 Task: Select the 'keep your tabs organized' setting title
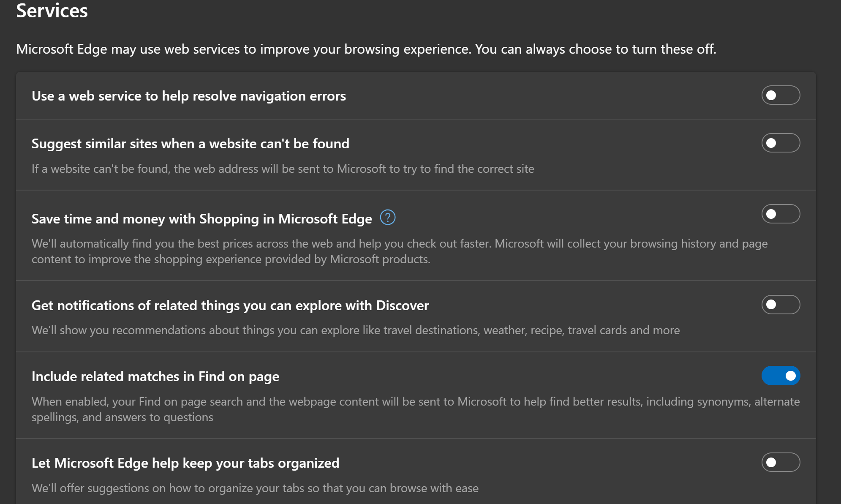tap(185, 463)
